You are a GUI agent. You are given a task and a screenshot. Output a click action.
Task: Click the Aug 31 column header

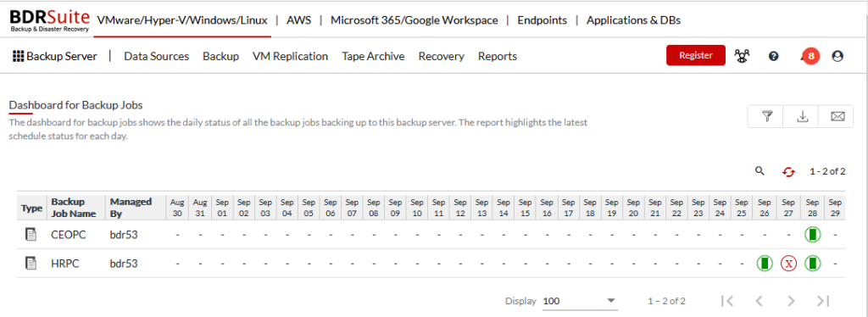click(x=200, y=208)
